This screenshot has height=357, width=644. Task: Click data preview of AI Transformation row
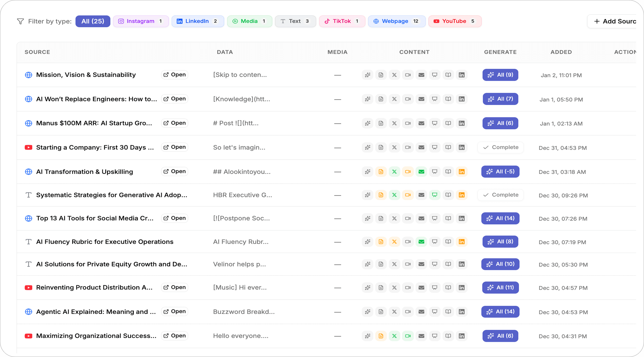(x=241, y=172)
